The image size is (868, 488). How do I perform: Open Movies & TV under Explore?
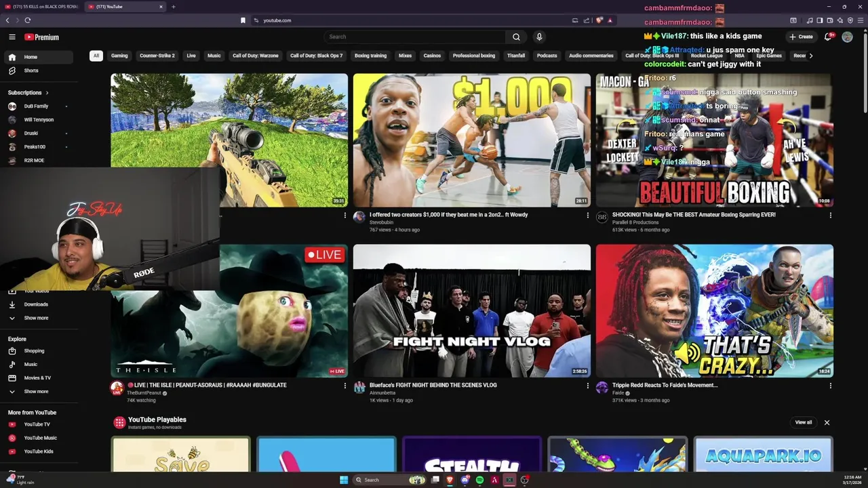[x=39, y=378]
